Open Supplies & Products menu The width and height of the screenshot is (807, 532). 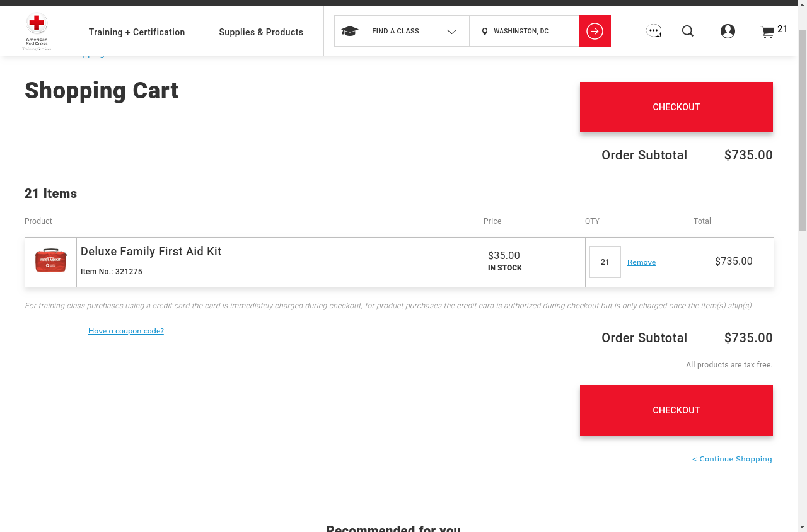click(261, 32)
